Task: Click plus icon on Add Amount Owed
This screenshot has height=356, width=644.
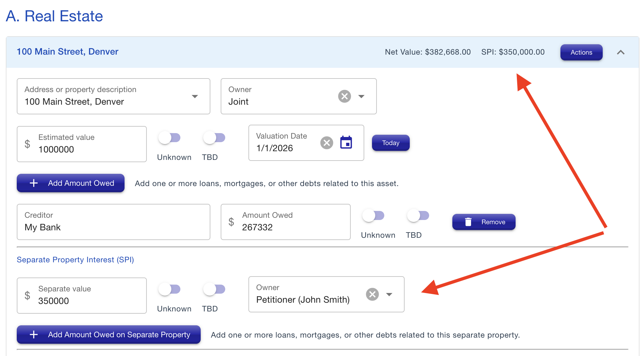Action: tap(34, 183)
